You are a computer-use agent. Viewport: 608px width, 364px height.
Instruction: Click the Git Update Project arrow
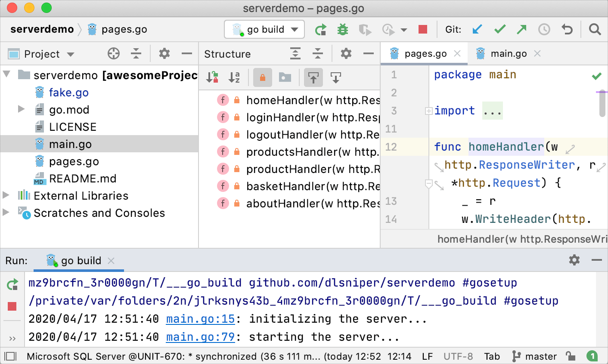point(477,29)
